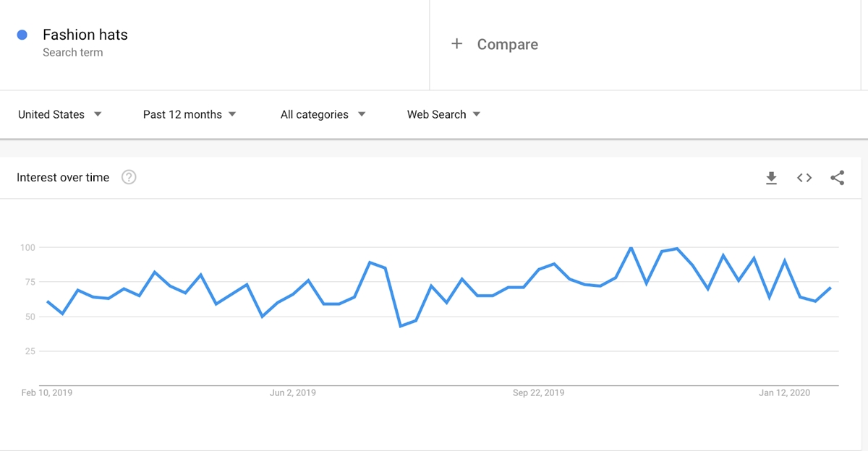
Task: Open the All categories dropdown
Action: coord(323,114)
